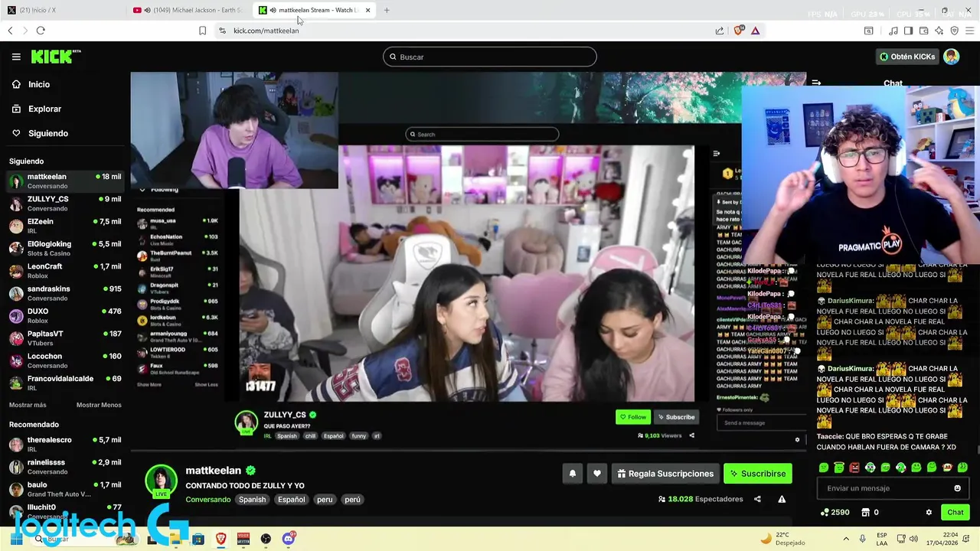Open ZULLYY_CS channel in sidebar
The height and width of the screenshot is (551, 980).
point(64,204)
